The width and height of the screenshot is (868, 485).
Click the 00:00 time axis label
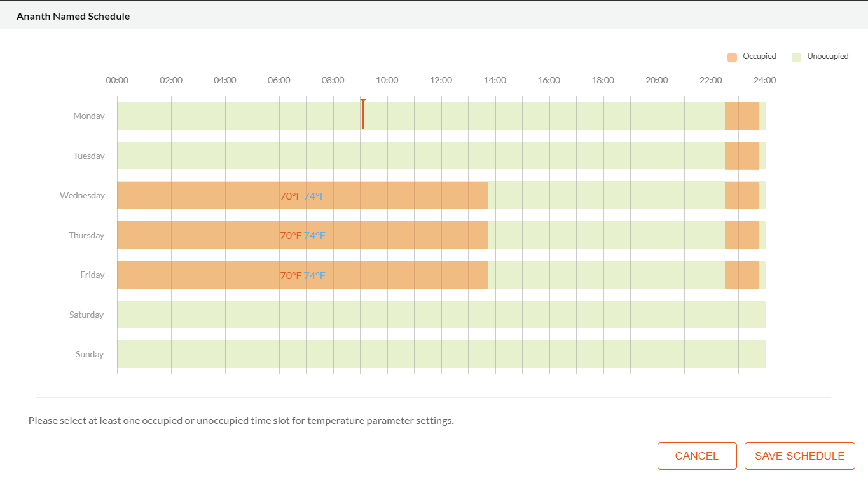tap(116, 80)
